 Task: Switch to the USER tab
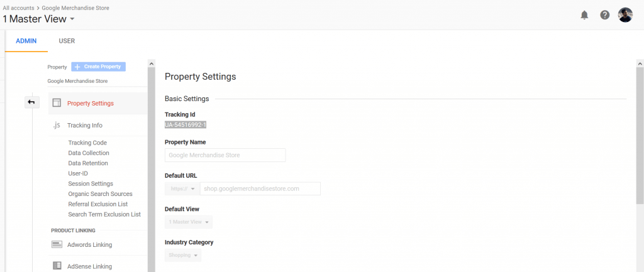point(67,41)
